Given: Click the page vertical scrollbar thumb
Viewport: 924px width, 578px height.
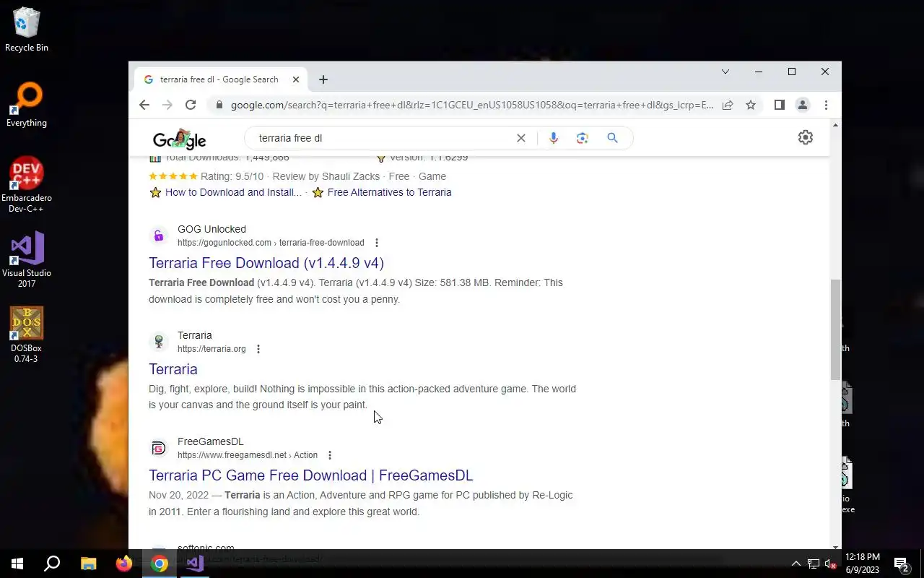Looking at the screenshot, I should [x=835, y=329].
